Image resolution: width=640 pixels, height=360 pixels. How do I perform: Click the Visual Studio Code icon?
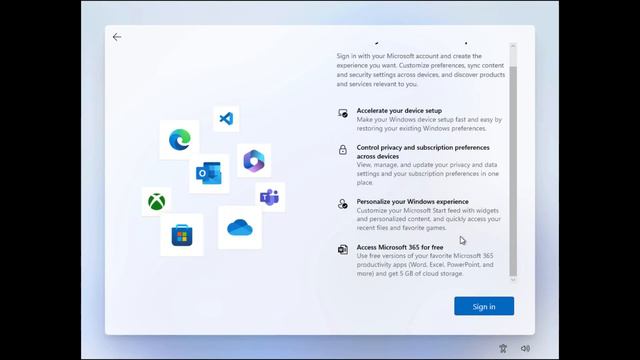[x=226, y=119]
